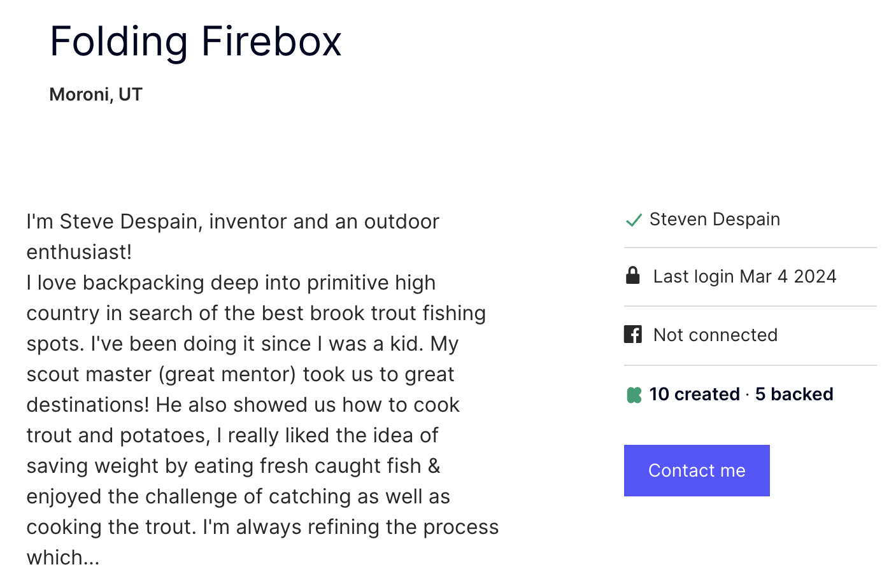889x588 pixels.
Task: Open the 5 backed projects link
Action: point(794,395)
